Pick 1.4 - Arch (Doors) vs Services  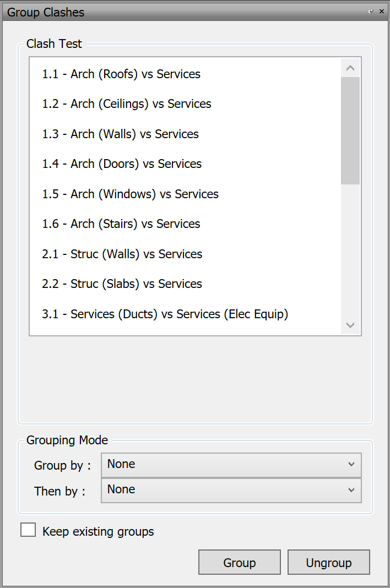122,164
